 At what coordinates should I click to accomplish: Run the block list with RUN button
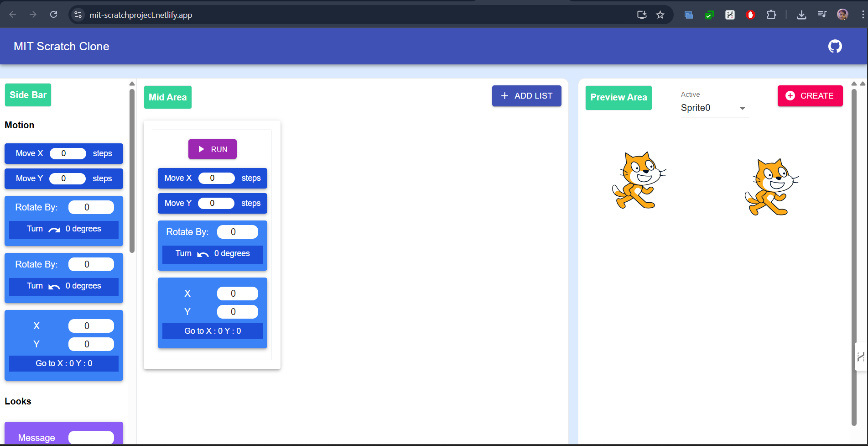(213, 149)
